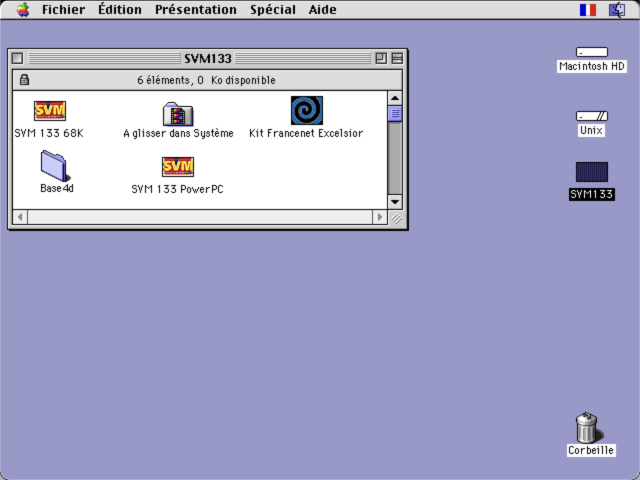Click the horizontal scrollbar left arrow
This screenshot has height=480, width=640.
click(x=20, y=217)
